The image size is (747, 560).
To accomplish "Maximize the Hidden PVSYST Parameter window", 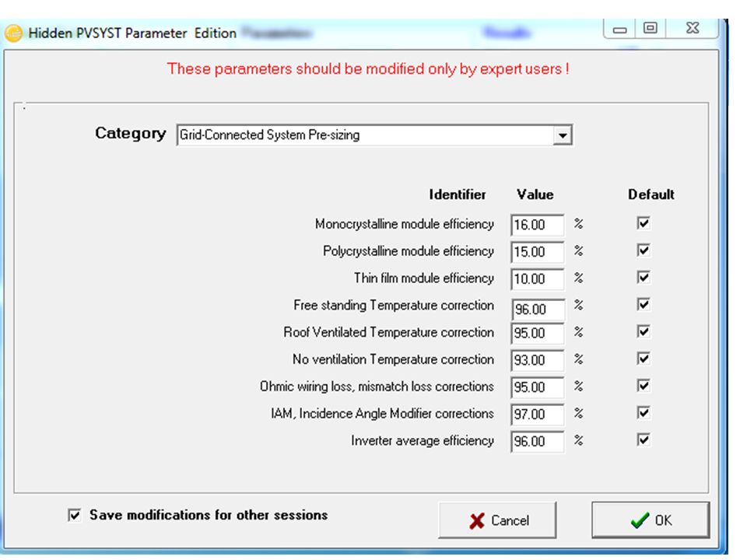I will tap(651, 28).
